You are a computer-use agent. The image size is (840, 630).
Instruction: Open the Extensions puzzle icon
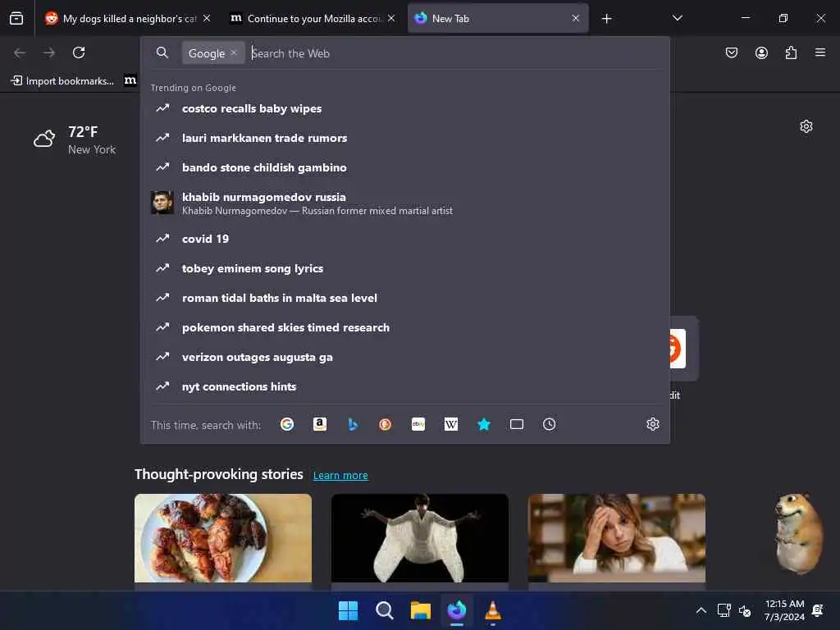point(791,52)
